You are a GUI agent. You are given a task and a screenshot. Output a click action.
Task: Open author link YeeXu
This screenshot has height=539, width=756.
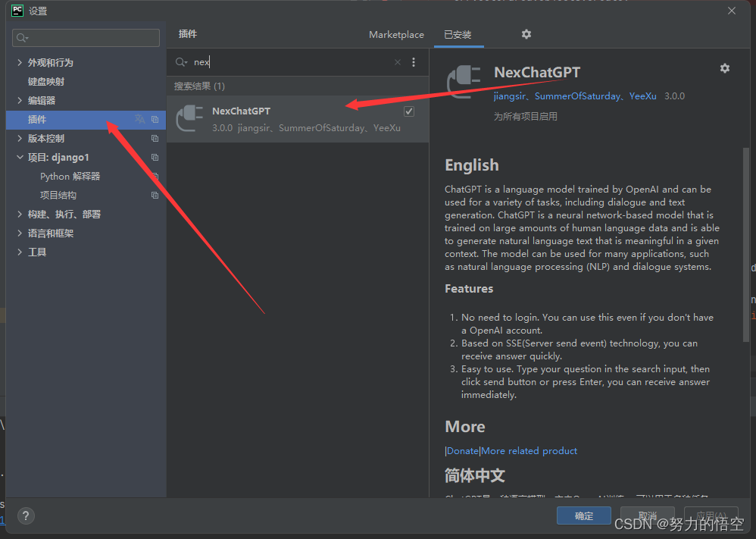click(x=642, y=96)
